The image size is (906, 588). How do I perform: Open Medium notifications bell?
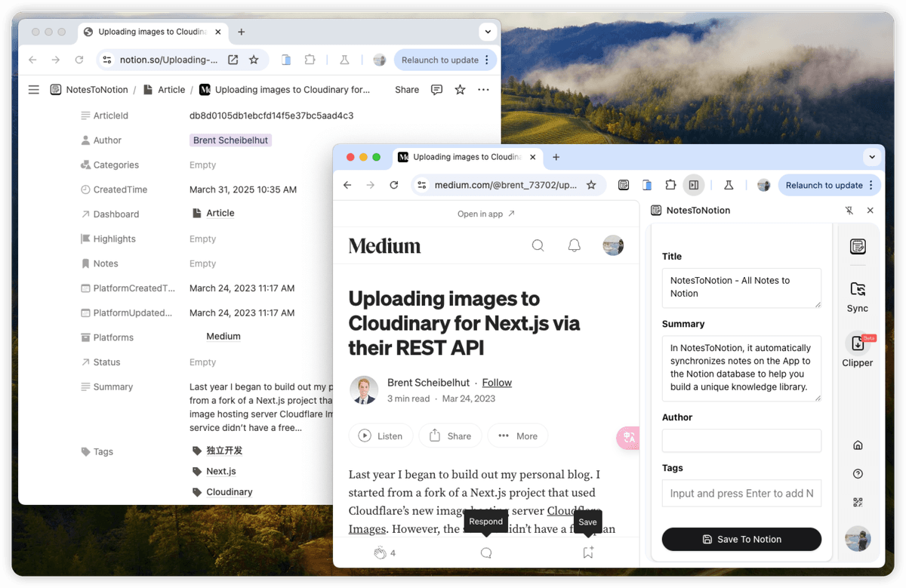tap(575, 245)
